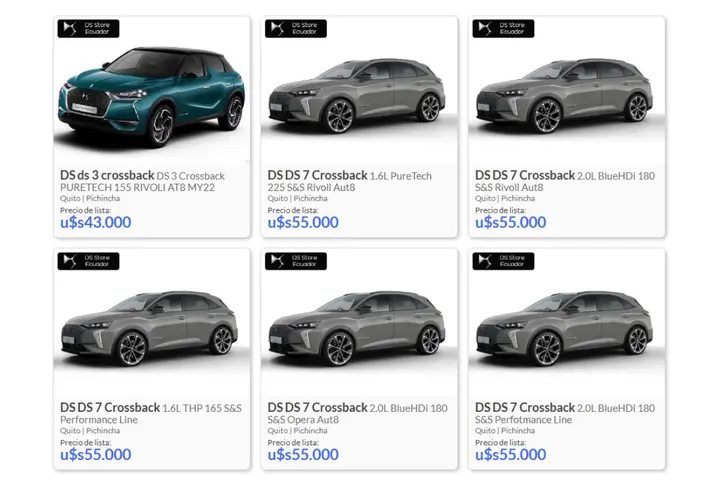Viewport: 728px width, 488px height.
Task: Open DS 7 Crossback 1.6L PureTech title
Action: point(350,181)
